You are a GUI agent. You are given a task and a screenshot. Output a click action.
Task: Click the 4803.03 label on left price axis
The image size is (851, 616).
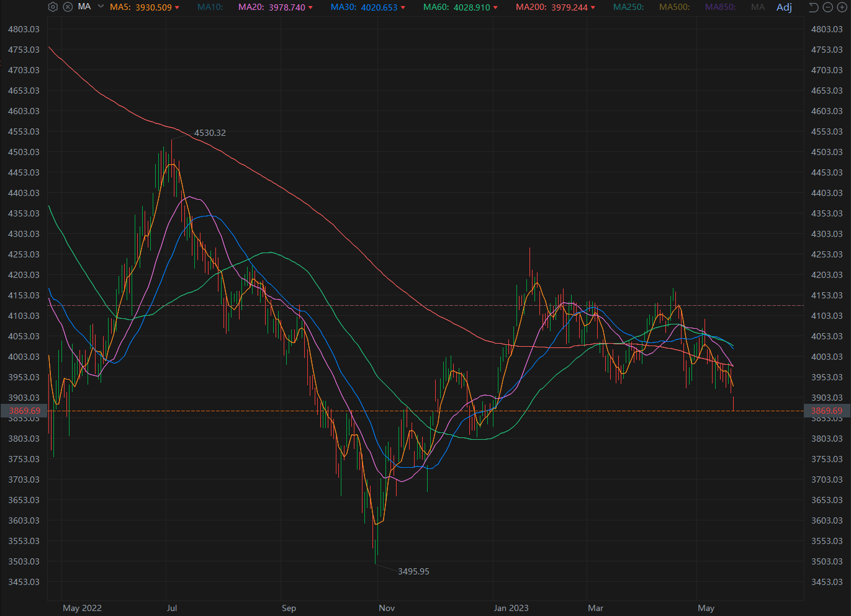click(x=24, y=29)
